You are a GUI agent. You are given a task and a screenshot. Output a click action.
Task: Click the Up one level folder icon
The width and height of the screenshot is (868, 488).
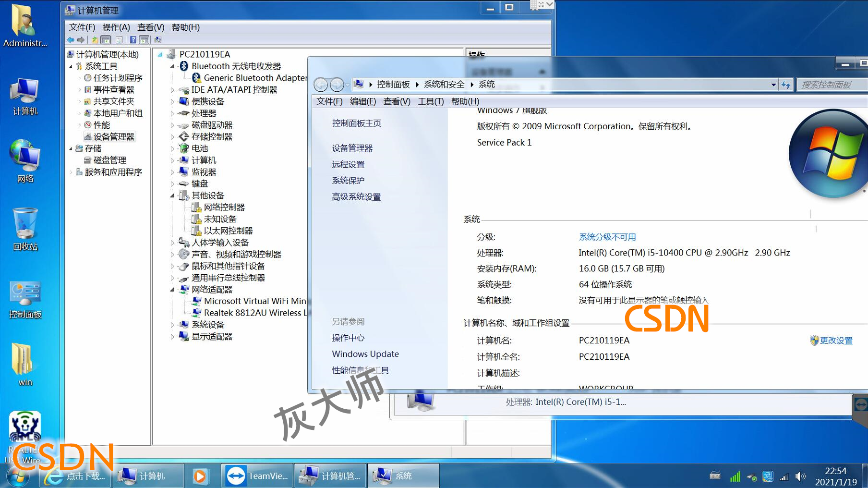point(95,40)
